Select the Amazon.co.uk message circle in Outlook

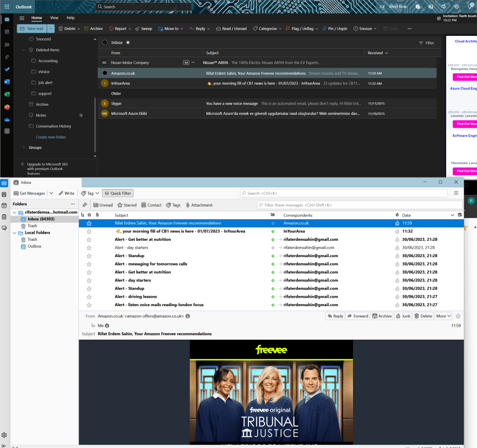tap(105, 73)
